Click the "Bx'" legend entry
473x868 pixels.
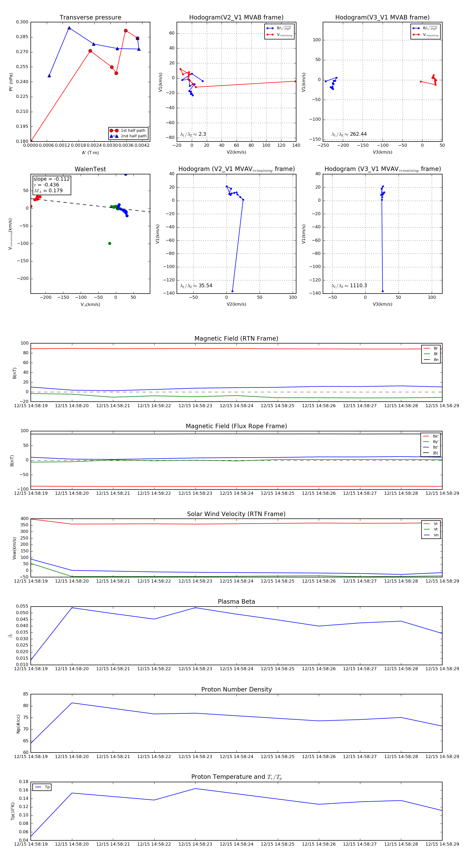tap(431, 436)
